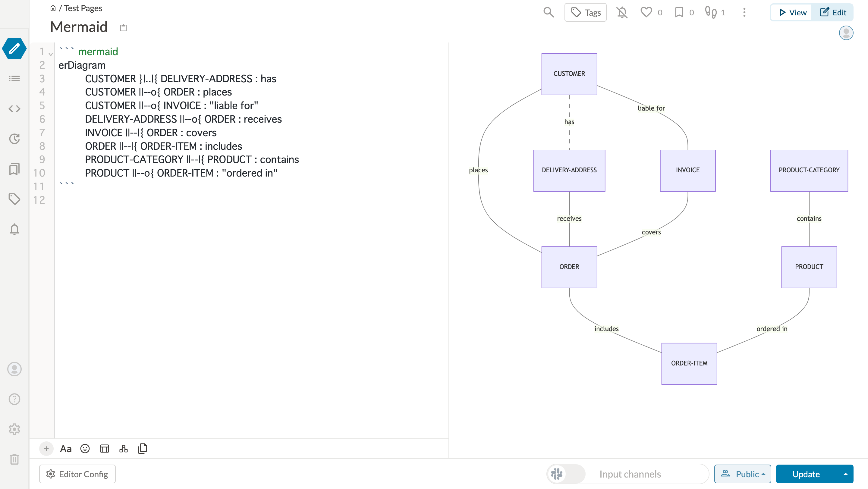
Task: Like the page with heart icon
Action: point(646,12)
